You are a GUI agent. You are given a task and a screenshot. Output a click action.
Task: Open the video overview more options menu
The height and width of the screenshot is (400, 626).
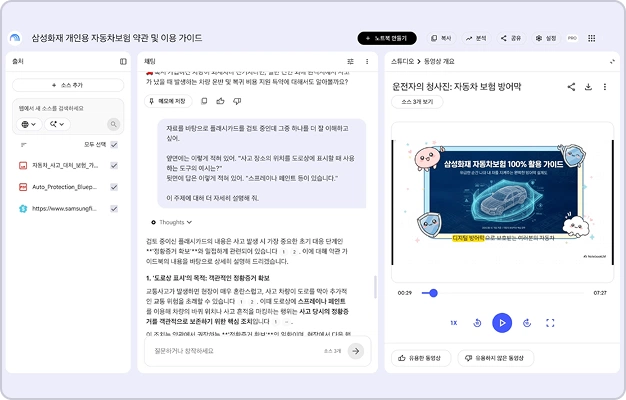pos(605,87)
